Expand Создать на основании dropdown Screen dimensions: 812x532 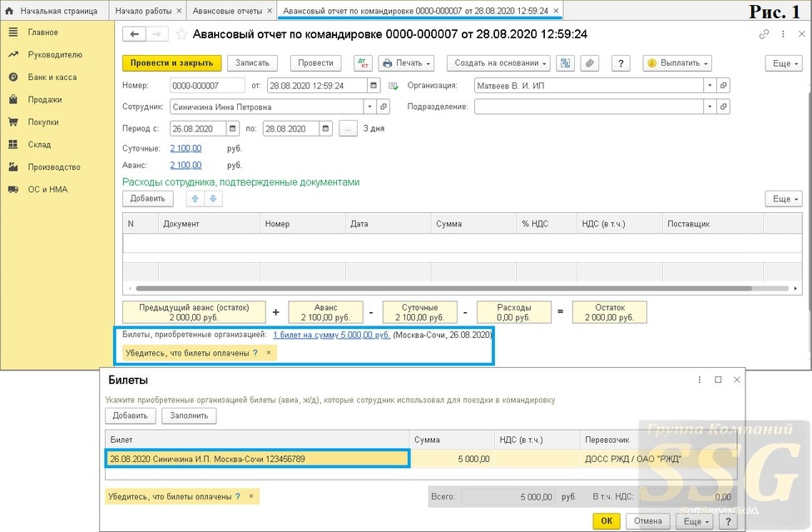tap(498, 63)
